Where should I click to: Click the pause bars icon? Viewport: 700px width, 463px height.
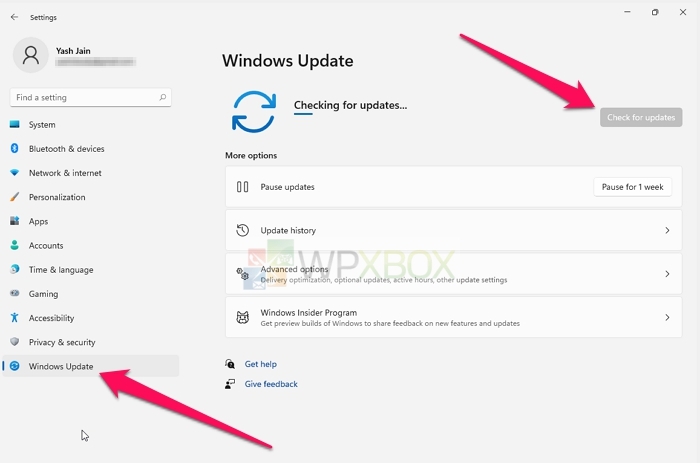coord(242,187)
